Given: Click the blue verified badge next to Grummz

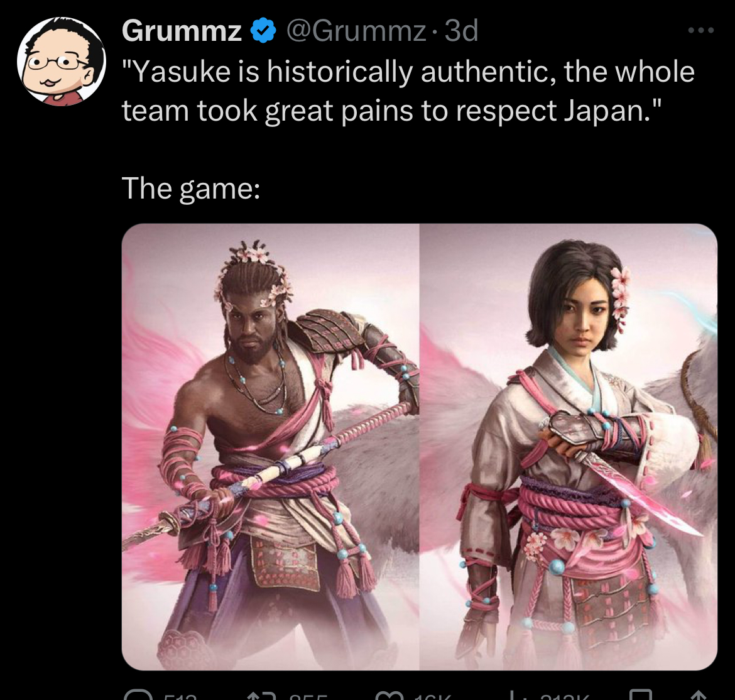Looking at the screenshot, I should tap(263, 30).
